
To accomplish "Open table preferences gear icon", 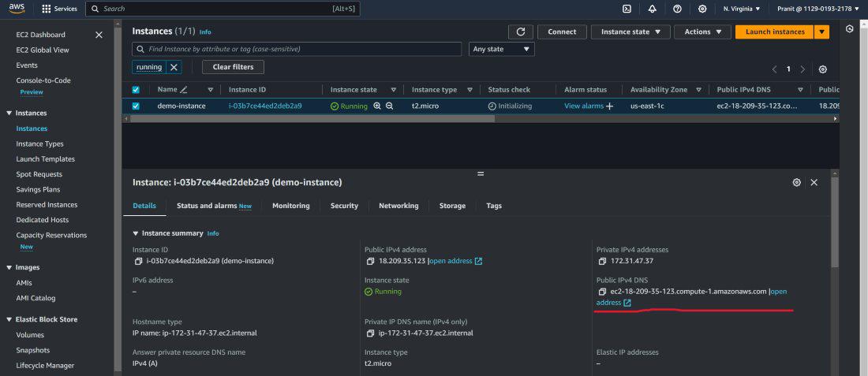I will pos(822,69).
